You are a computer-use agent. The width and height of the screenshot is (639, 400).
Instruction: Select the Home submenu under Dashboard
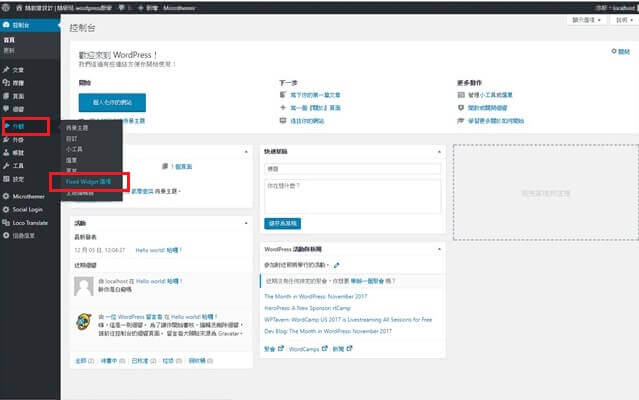[9, 40]
